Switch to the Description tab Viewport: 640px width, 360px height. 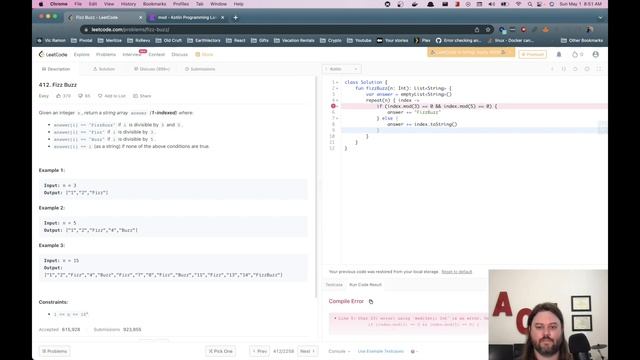pos(56,69)
